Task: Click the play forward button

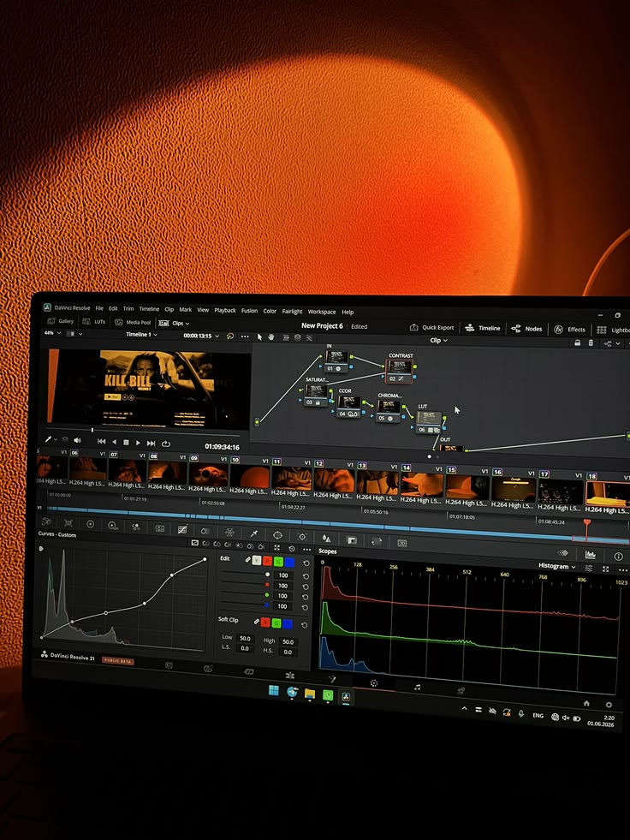Action: click(138, 443)
